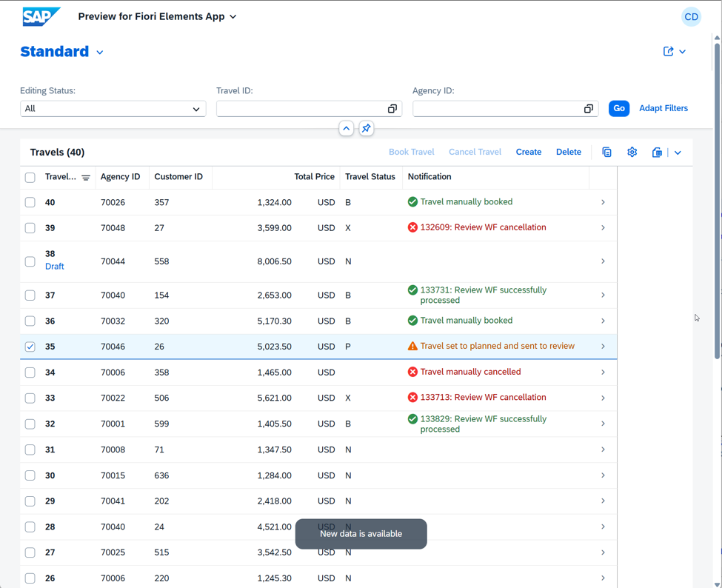The image size is (722, 588).
Task: Select the checkbox for draft travel 38
Action: point(30,261)
